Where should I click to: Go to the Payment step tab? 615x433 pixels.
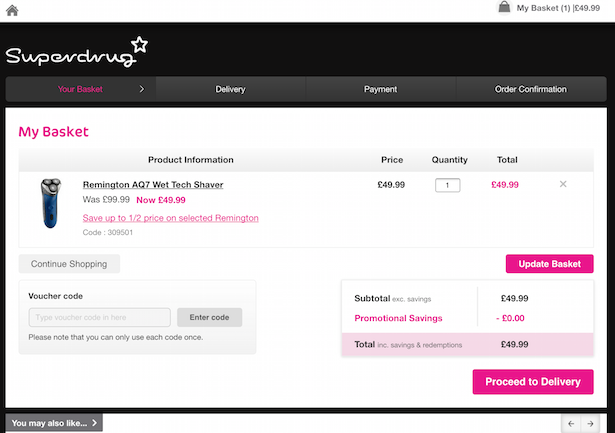380,89
